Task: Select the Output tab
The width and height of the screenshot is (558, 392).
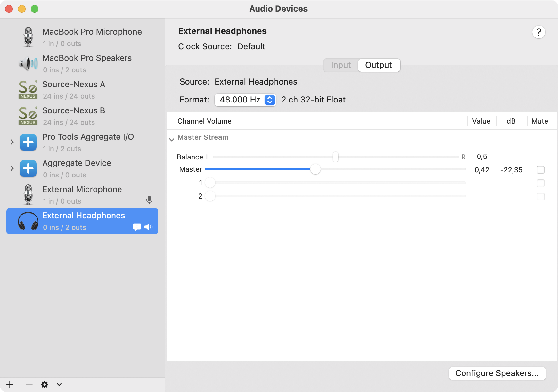Action: pos(379,65)
